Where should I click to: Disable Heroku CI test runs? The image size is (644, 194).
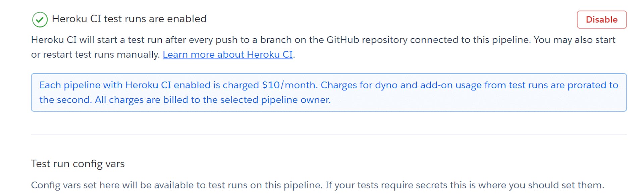(601, 19)
